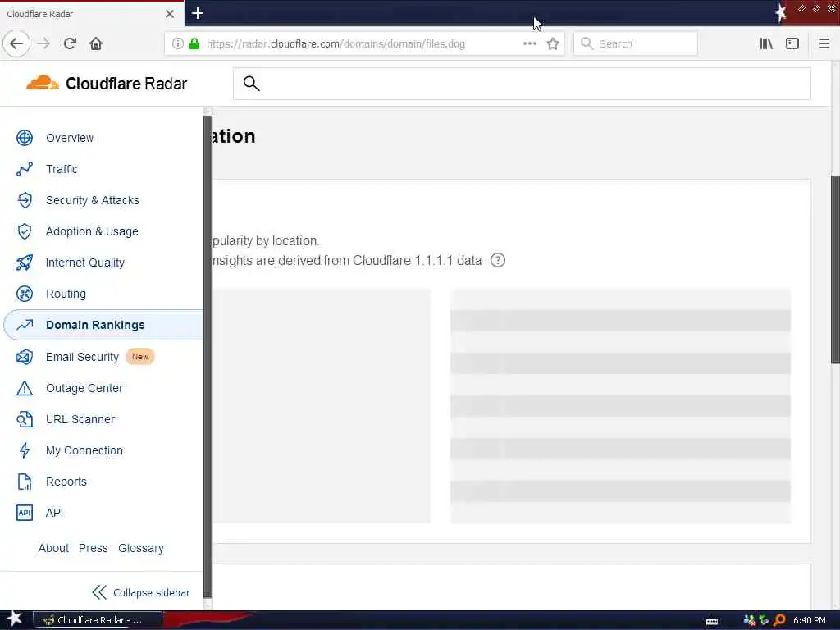840x630 pixels.
Task: Select My Connection in the sidebar
Action: 84,450
